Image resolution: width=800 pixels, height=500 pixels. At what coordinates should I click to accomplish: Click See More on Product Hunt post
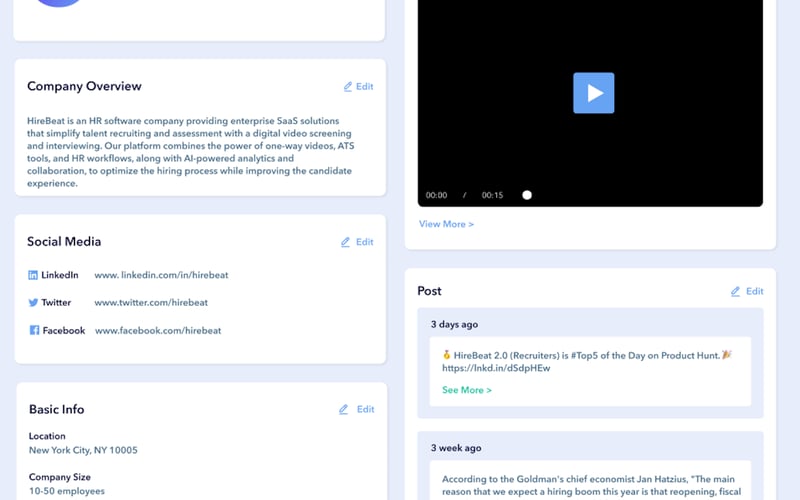tap(467, 390)
